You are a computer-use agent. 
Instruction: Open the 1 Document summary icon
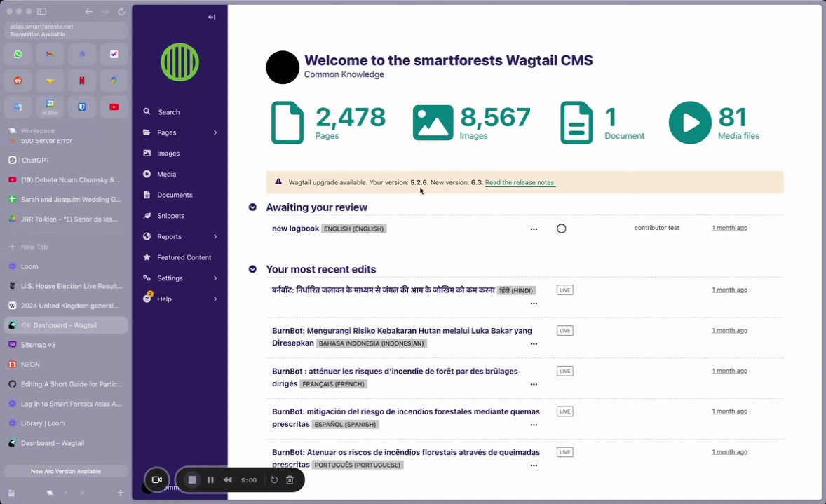tap(576, 123)
